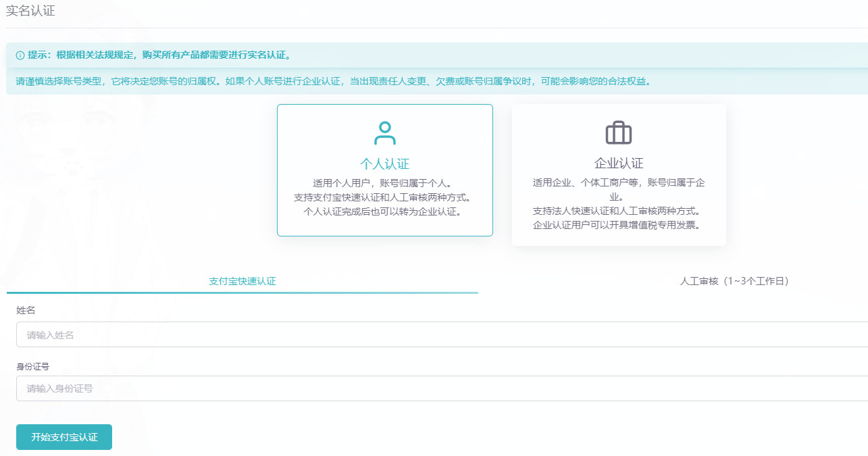Focus the 请输入姓名 input field
The width and height of the screenshot is (868, 456).
click(442, 334)
